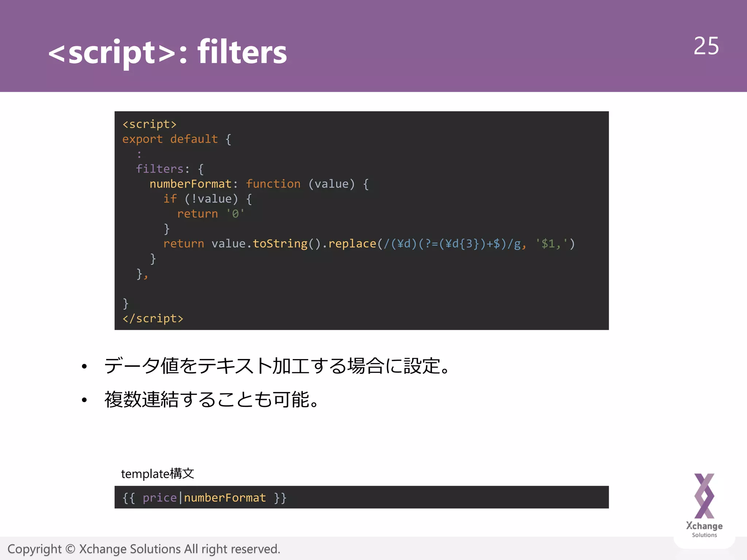Click the slide title '<script>: filters'
Image resolution: width=747 pixels, height=560 pixels.
(x=167, y=52)
